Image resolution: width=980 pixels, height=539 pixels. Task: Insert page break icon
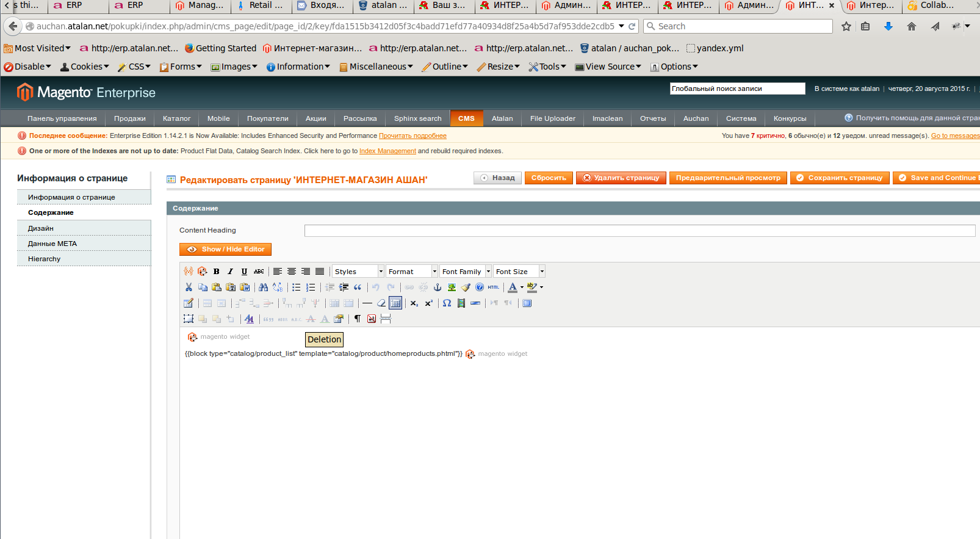coord(386,319)
